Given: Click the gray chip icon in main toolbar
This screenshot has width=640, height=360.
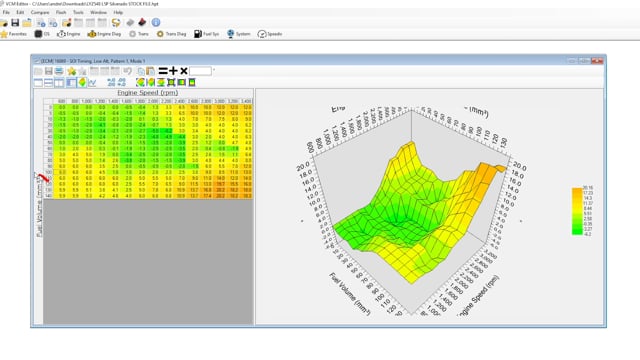Looking at the screenshot, I should coord(130,22).
